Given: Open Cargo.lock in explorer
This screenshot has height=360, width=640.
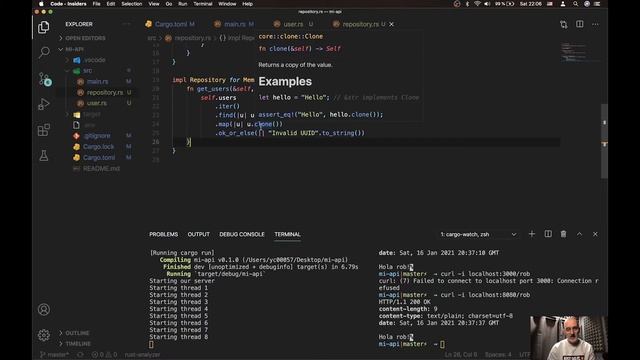Looking at the screenshot, I should pos(98,147).
